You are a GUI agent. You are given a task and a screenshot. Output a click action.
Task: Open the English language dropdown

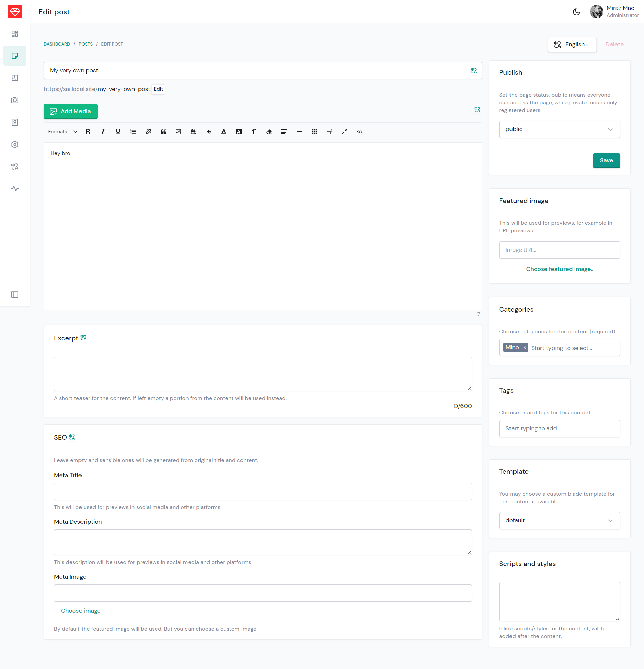tap(572, 45)
